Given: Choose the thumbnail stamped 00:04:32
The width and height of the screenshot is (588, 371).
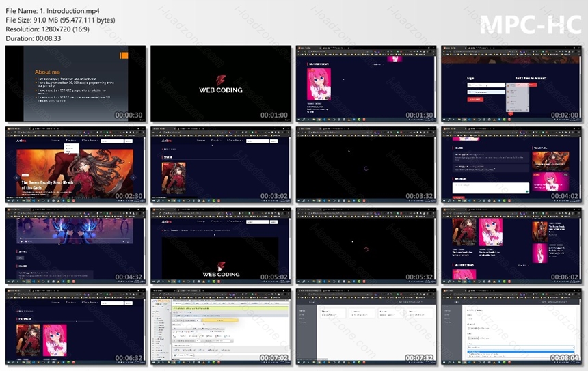Looking at the screenshot, I should [x=76, y=245].
